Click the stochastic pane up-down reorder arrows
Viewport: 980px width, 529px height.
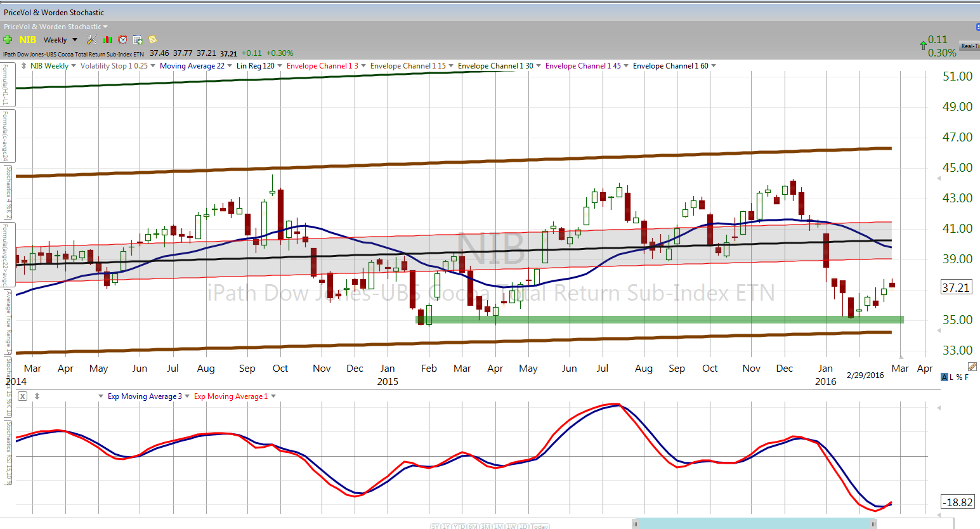37,396
